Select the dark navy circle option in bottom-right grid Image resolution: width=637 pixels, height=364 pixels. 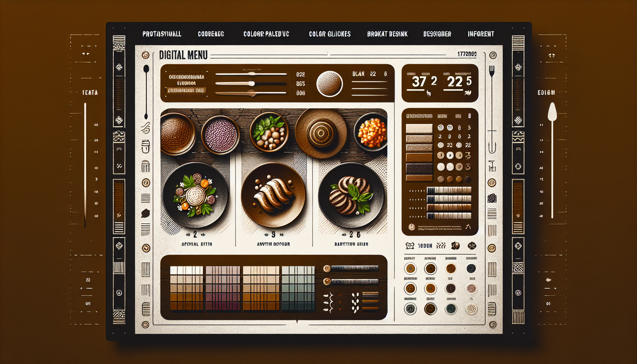tap(471, 268)
